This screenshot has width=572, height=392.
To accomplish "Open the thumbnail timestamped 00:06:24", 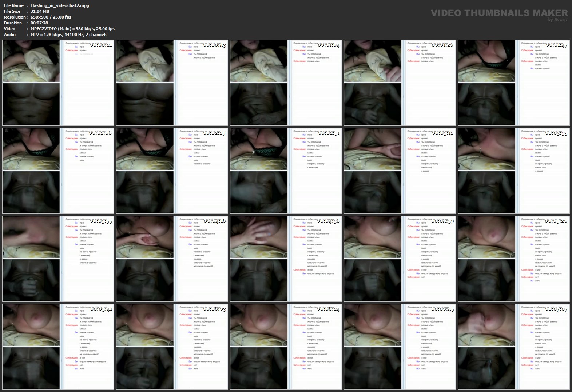I will point(286,347).
